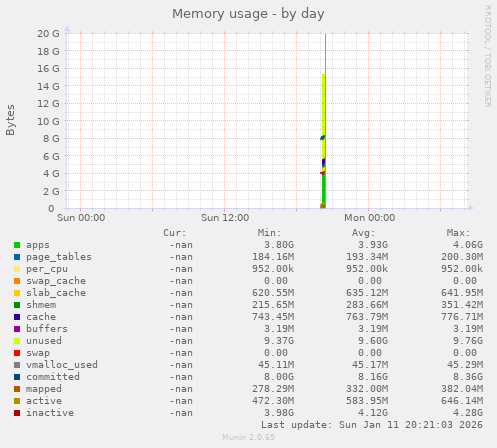This screenshot has width=497, height=448.
Task: Click the 'shmem' legend label
Action: [41, 305]
